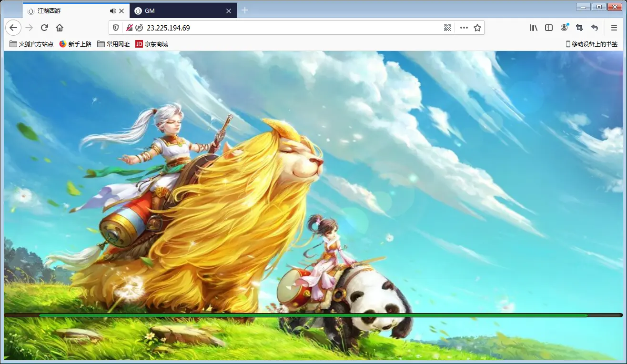This screenshot has height=364, width=627.
Task: Reload the current page
Action: [x=44, y=28]
